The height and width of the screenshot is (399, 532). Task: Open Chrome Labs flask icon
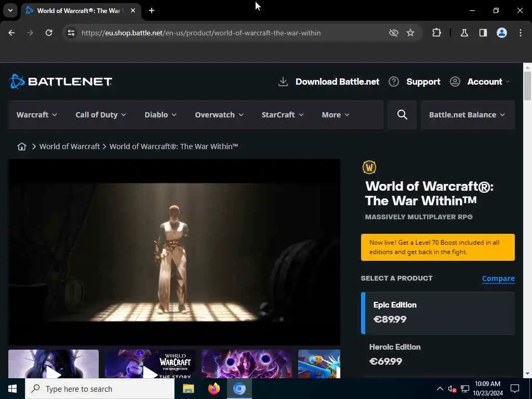(x=464, y=33)
